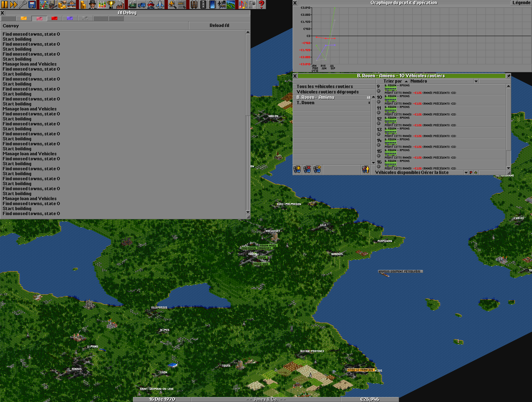Click the create group icon
Image resolution: width=532 pixels, height=402 pixels.
coord(297,169)
